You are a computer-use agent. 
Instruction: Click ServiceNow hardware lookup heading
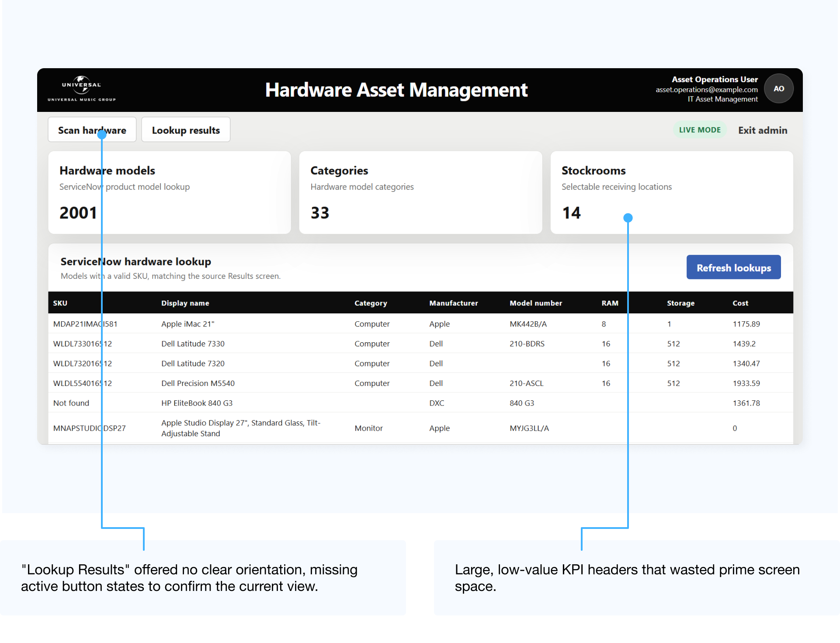point(135,261)
